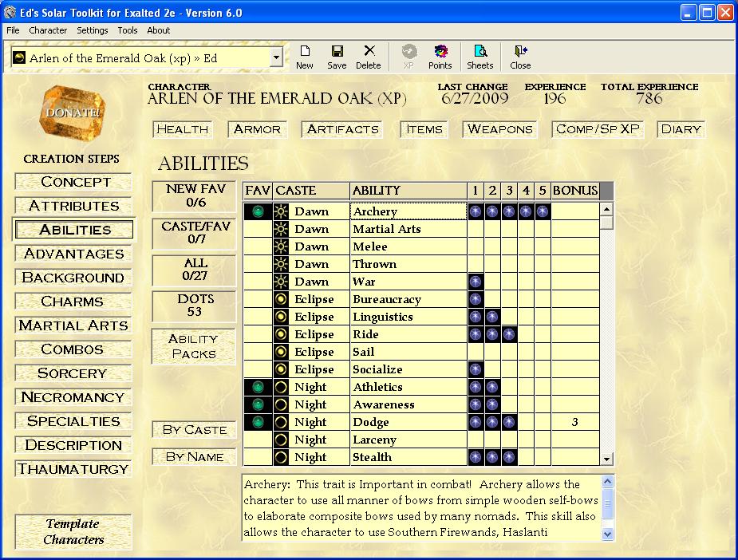This screenshot has width=738, height=560.
Task: Open the Tools menu
Action: tap(128, 30)
